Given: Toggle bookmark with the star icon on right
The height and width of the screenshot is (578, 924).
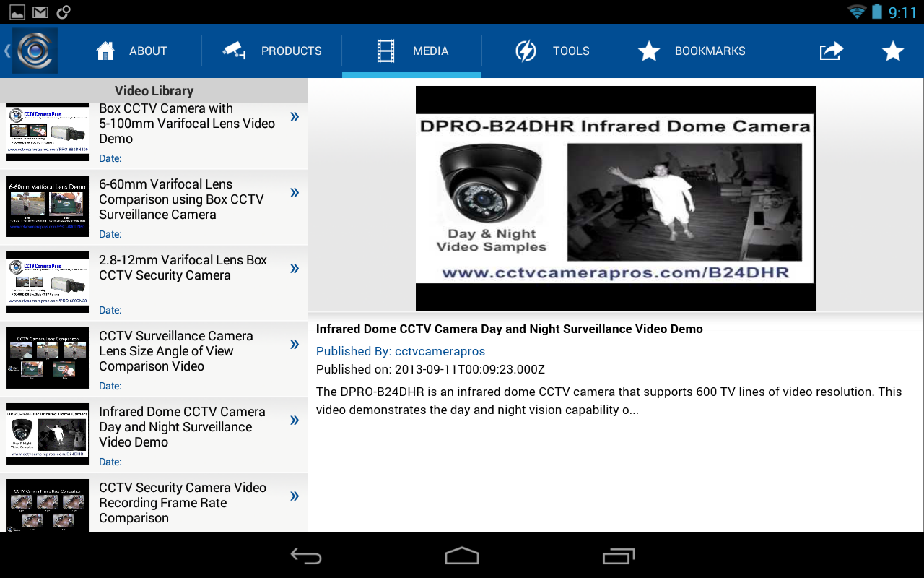Looking at the screenshot, I should pos(893,51).
